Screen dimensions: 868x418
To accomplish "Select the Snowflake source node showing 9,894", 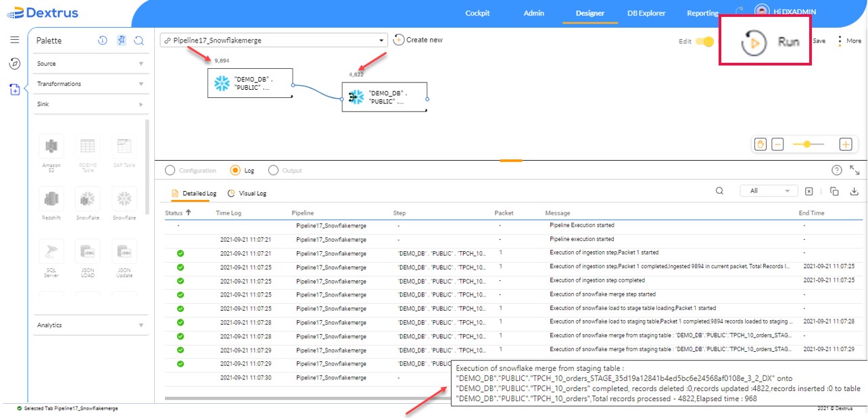I will pyautogui.click(x=250, y=83).
